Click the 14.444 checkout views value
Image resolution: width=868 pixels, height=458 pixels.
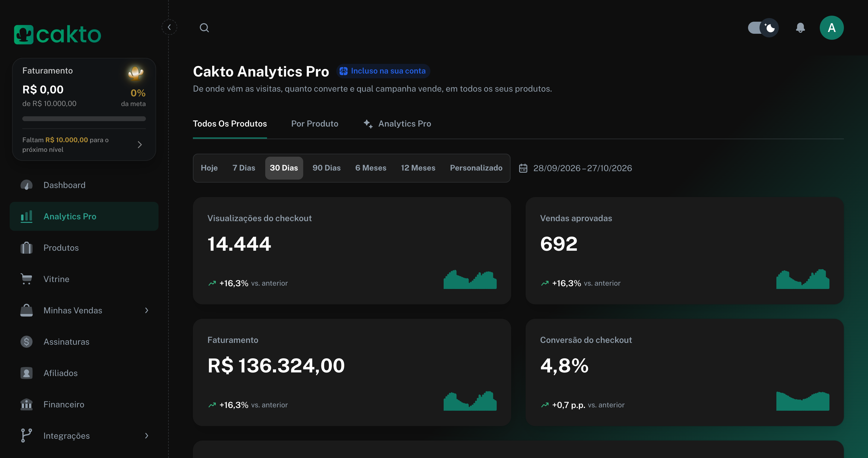point(239,244)
